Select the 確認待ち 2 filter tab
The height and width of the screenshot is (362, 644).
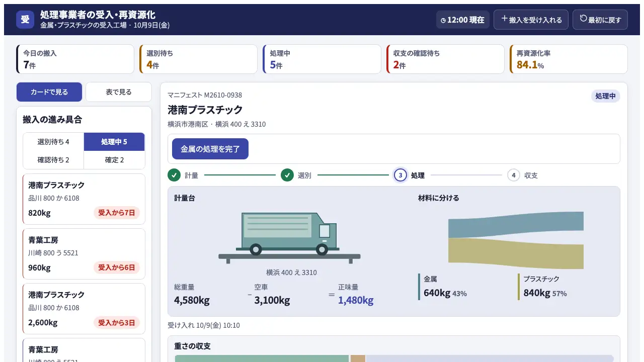[53, 160]
